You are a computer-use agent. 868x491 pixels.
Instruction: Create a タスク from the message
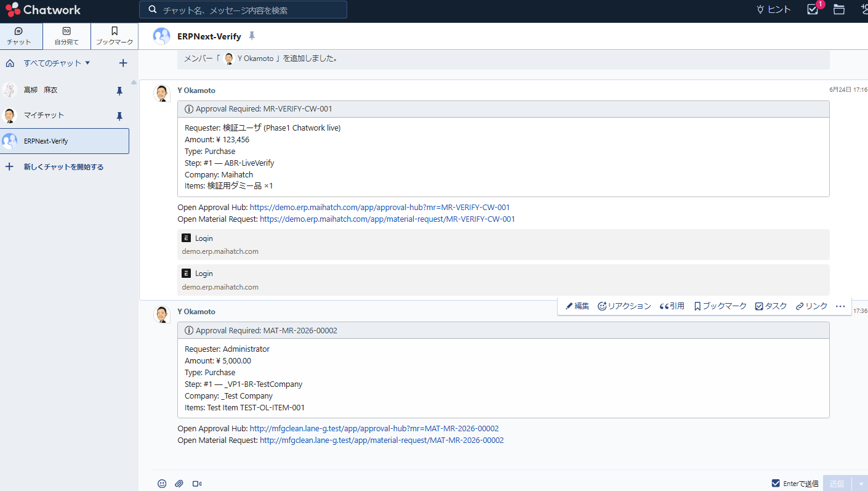point(771,306)
